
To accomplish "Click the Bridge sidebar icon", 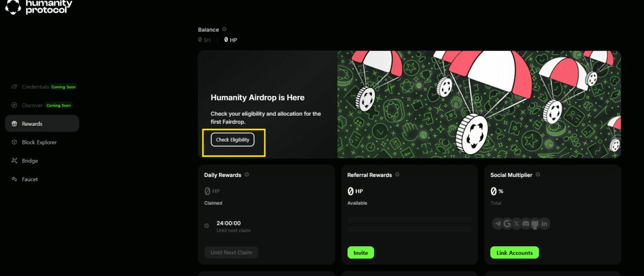I will 14,161.
